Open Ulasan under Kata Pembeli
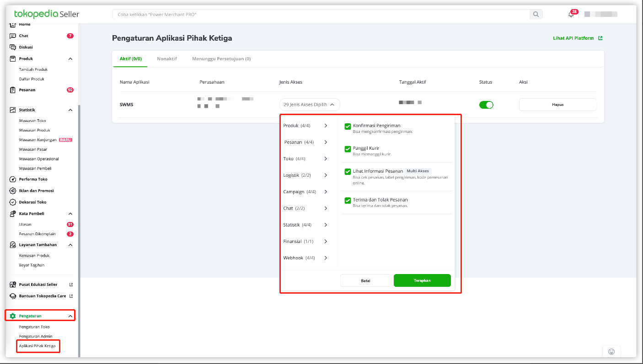Image resolution: width=643 pixels, height=364 pixels. (25, 224)
